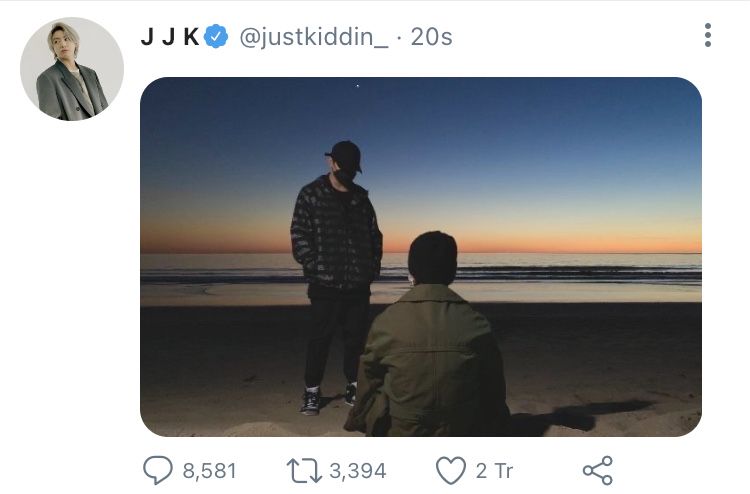Click the blue verified badge
The height and width of the screenshot is (494, 750).
pos(216,36)
